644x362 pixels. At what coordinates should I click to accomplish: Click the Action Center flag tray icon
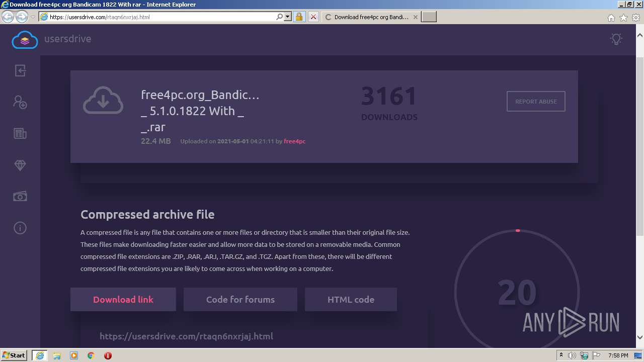click(x=596, y=355)
